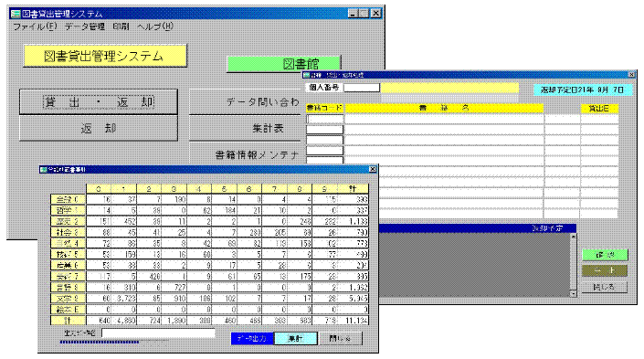The image size is (644, 359).
Task: Click the 貸出・返却 button in main window
Action: click(x=99, y=102)
